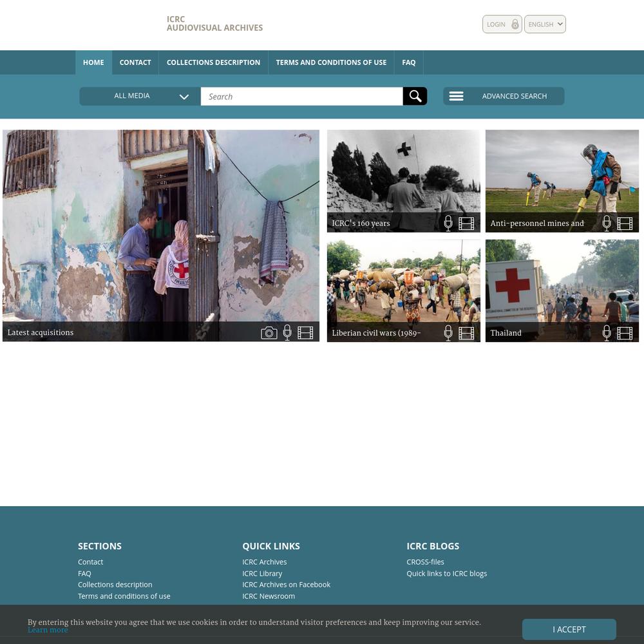Open the Anti-personnel mines thumbnail
Screen dimensions: 644x644
562,181
